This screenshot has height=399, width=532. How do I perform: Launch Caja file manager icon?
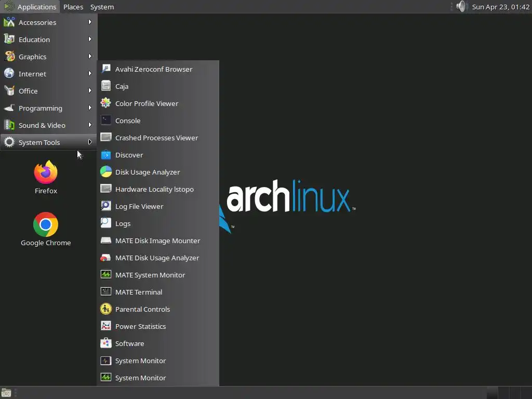pyautogui.click(x=106, y=86)
